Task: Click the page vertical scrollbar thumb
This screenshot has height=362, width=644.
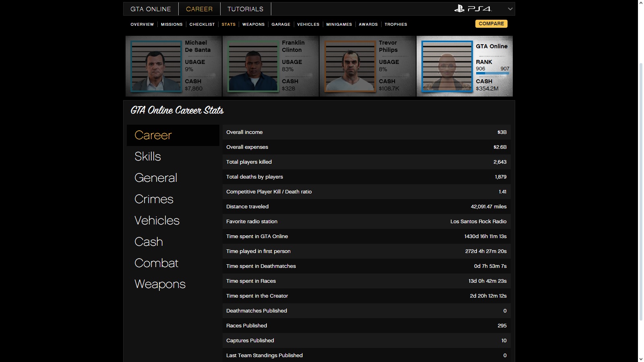Action: [x=641, y=191]
